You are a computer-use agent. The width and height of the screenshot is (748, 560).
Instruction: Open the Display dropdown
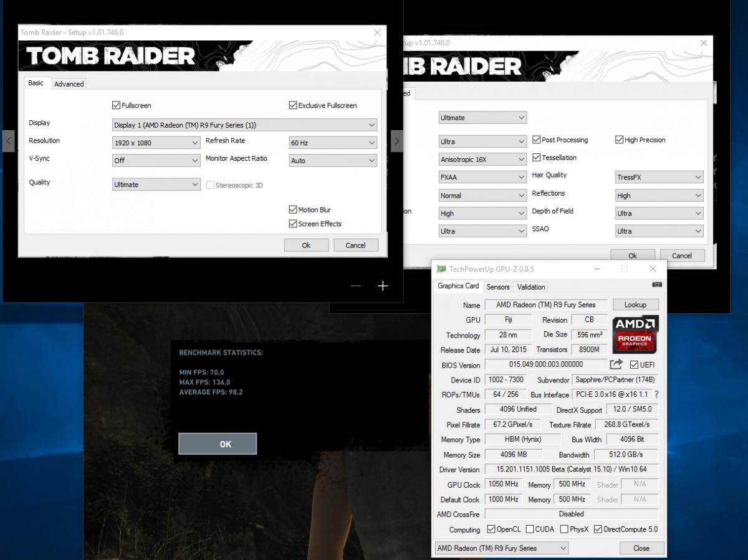[x=244, y=125]
